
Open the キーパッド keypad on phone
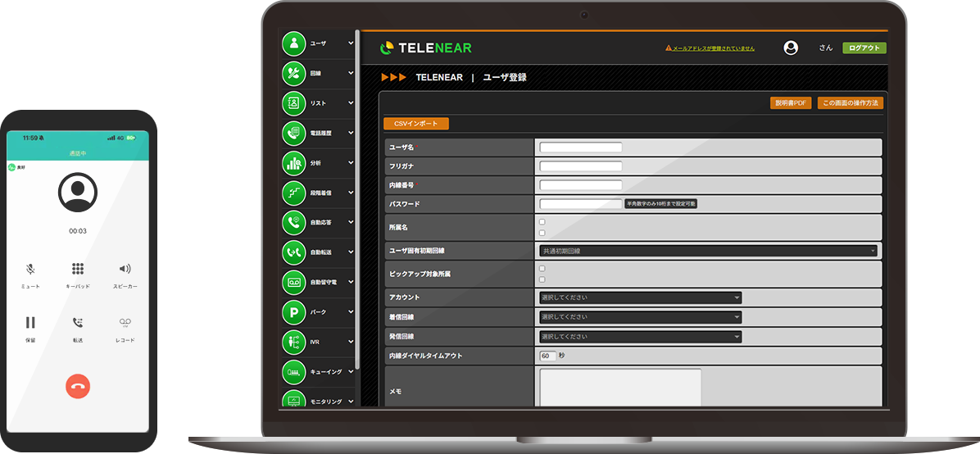tap(78, 269)
